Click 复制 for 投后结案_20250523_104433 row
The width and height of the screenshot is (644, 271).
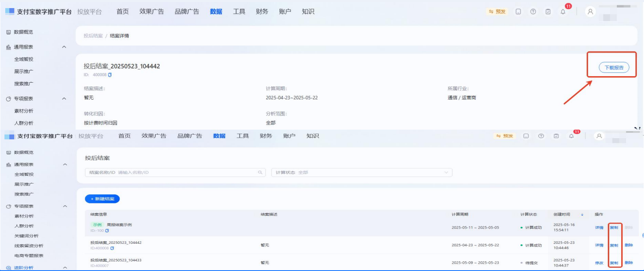coord(614,263)
